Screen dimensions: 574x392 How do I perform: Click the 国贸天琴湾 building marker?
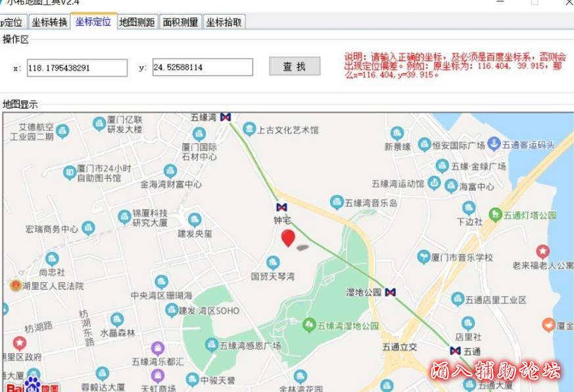(273, 262)
